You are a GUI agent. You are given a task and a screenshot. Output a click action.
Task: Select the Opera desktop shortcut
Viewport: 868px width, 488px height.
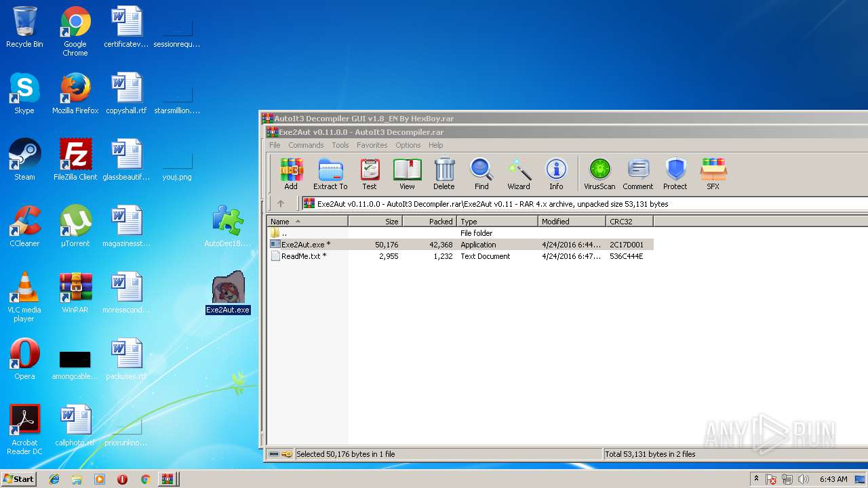tap(24, 359)
